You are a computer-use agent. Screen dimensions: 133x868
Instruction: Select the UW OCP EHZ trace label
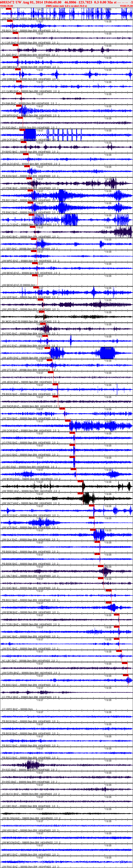(31, 140)
